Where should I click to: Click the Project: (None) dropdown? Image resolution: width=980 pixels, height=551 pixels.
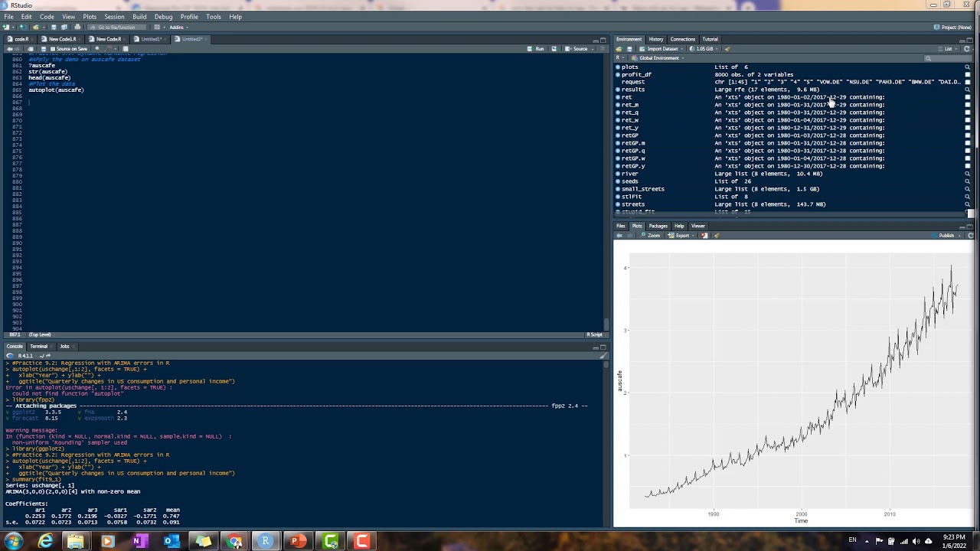coord(952,27)
